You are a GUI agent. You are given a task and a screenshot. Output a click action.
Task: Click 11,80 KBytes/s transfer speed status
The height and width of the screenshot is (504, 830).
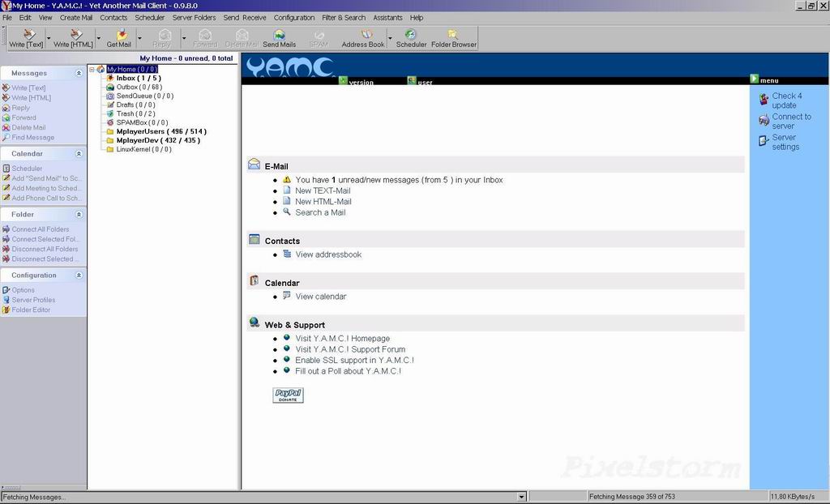(793, 497)
